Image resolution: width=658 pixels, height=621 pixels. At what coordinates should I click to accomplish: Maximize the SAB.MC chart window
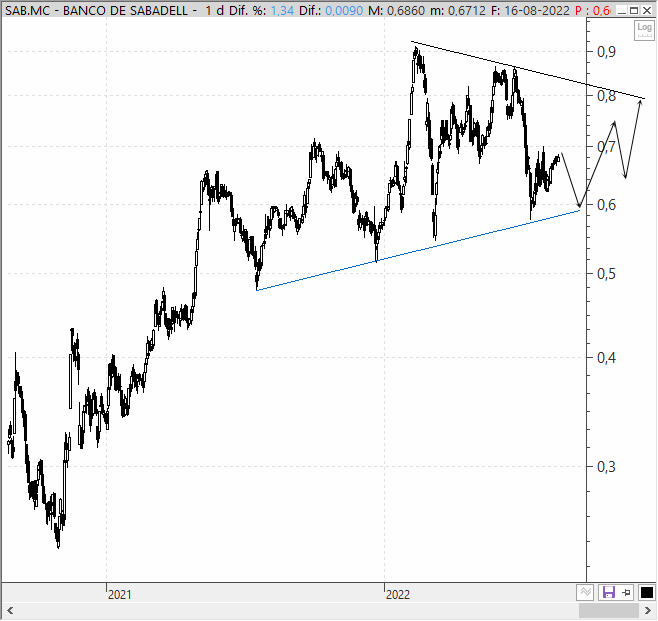coord(634,10)
